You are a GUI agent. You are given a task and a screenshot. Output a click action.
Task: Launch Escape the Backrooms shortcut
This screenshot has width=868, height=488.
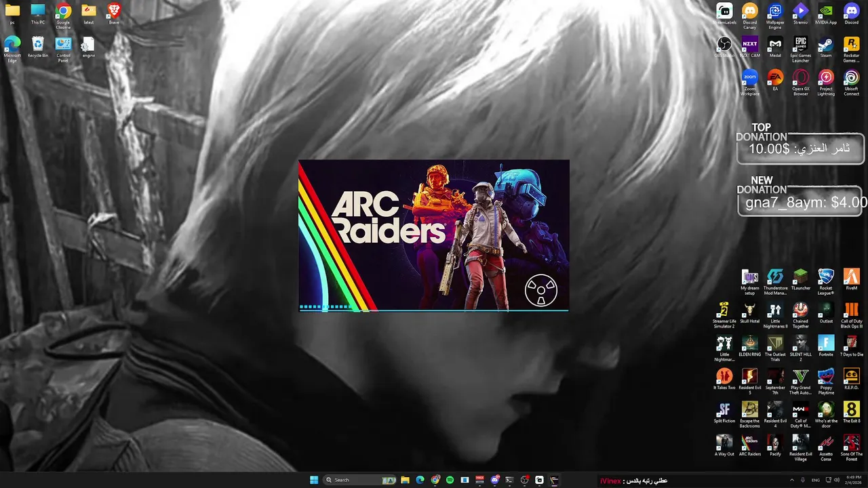point(749,414)
